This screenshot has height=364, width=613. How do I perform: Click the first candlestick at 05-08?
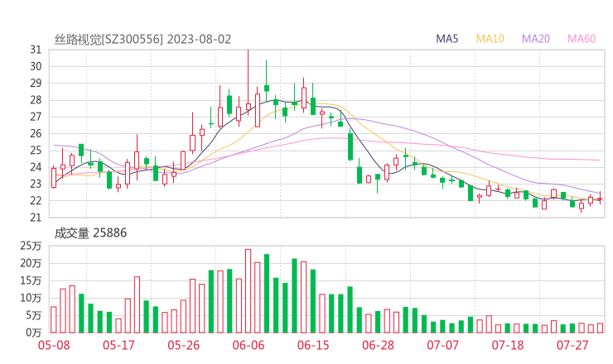[x=54, y=178]
